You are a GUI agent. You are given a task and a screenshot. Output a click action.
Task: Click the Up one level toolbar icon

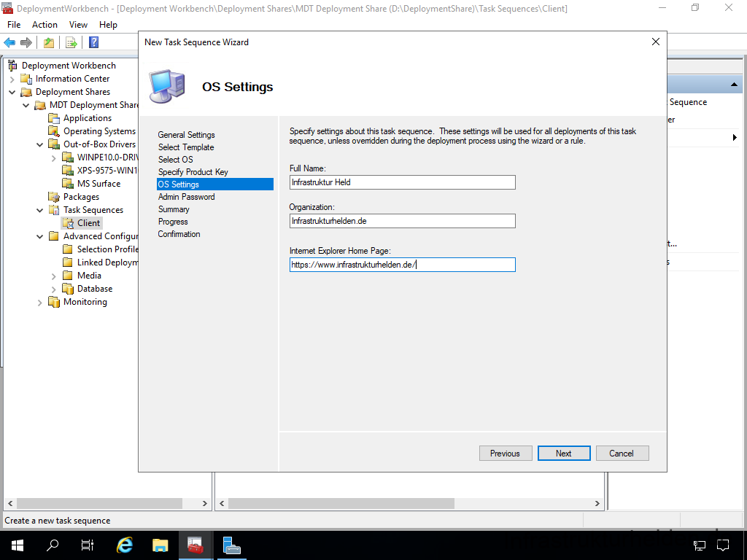point(49,42)
